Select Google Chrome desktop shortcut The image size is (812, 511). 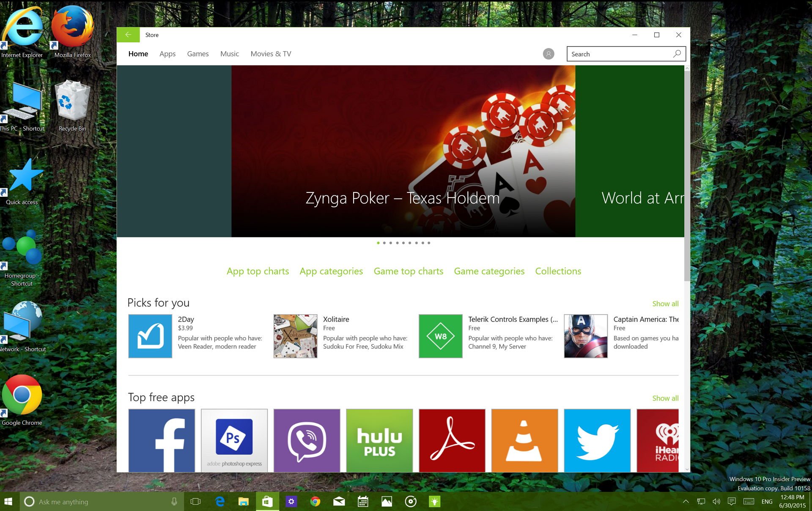pyautogui.click(x=22, y=400)
